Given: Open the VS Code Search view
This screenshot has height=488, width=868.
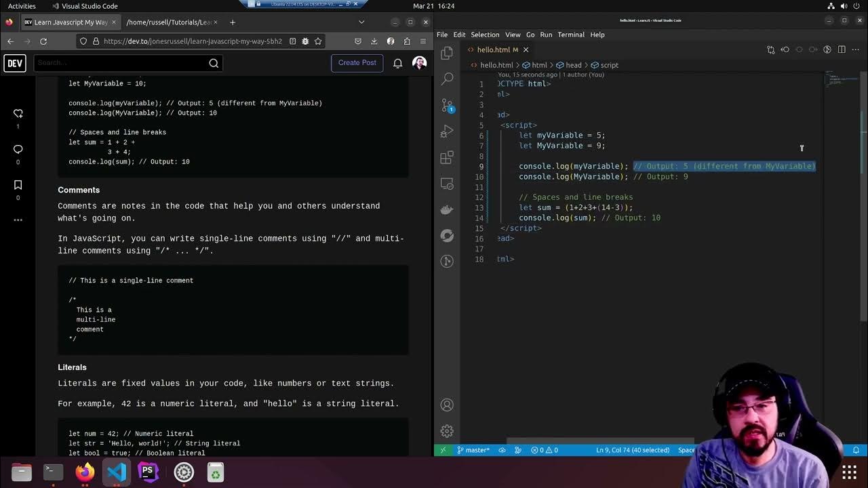Looking at the screenshot, I should (x=447, y=79).
